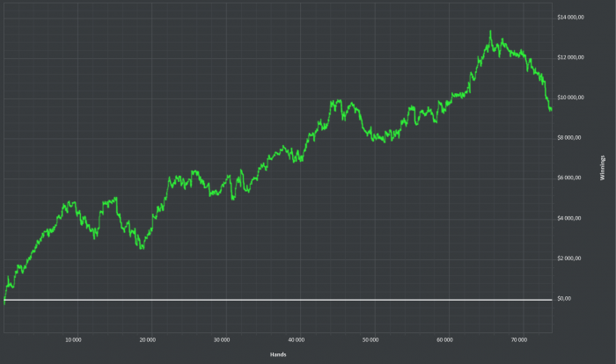Click the $6 000,00 axis label

click(x=568, y=178)
